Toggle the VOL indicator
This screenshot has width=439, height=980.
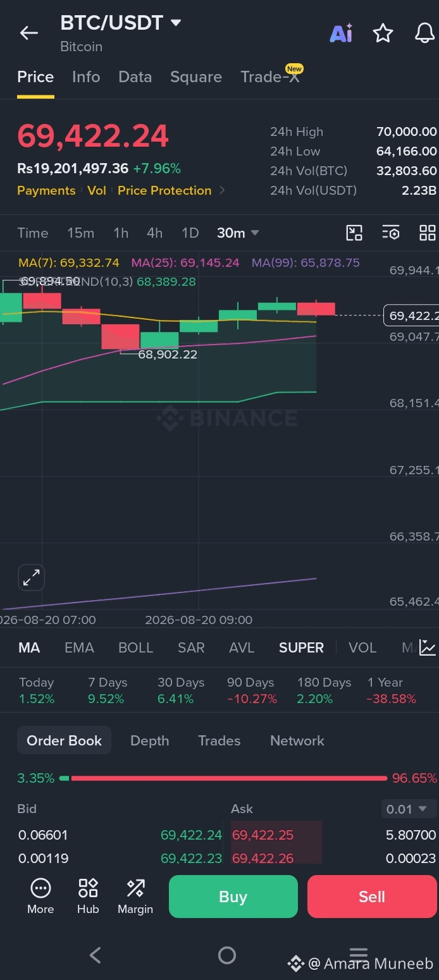click(362, 647)
